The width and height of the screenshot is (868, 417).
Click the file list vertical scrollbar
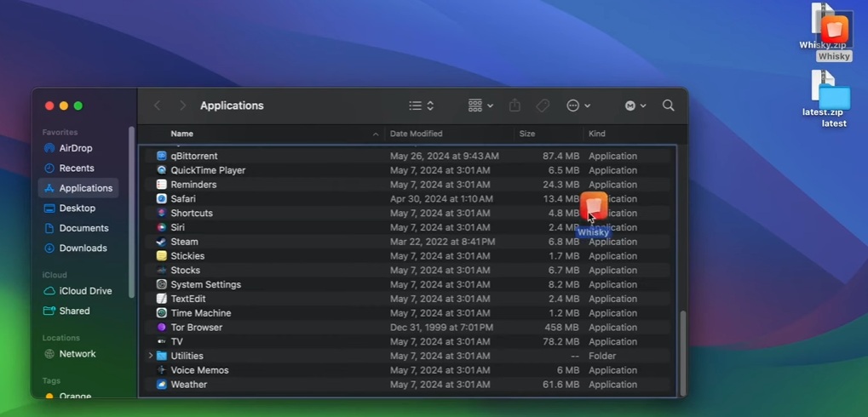pyautogui.click(x=681, y=349)
